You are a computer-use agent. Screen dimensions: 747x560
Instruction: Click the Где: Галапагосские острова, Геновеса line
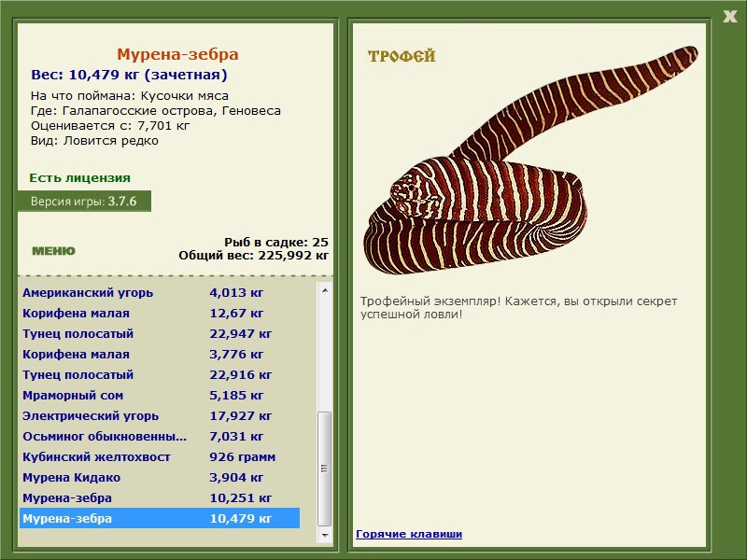coord(156,111)
